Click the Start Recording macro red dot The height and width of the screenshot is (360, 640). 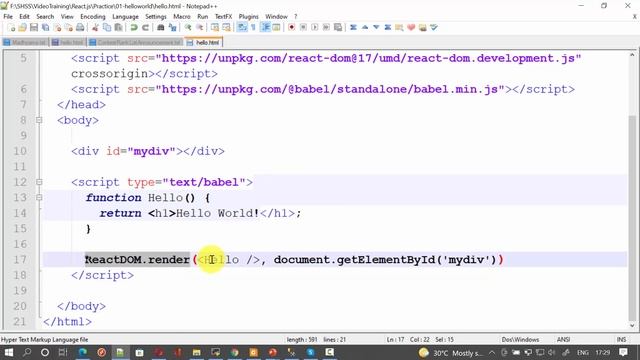pyautogui.click(x=291, y=28)
